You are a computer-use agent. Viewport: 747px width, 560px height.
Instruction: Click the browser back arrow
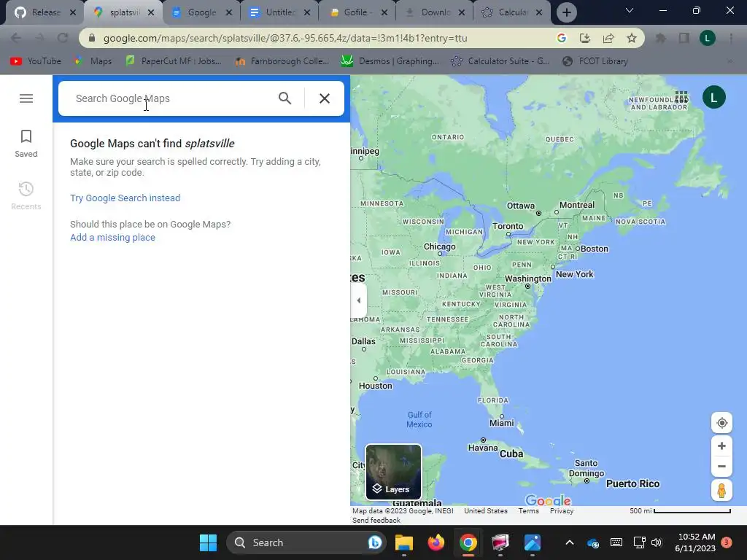(x=16, y=38)
